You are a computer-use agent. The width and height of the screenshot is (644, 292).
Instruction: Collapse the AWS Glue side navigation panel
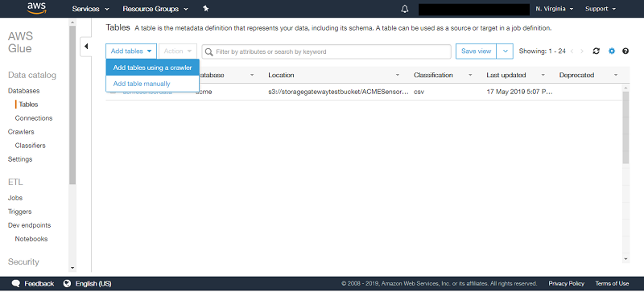click(x=86, y=46)
